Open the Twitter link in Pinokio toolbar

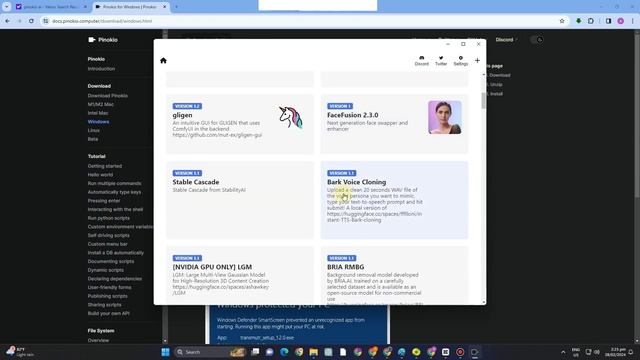(x=441, y=60)
